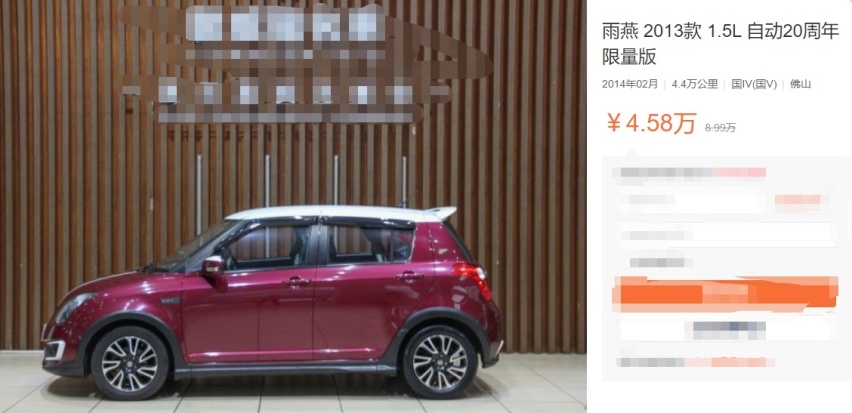
Task: Click the 2014年02月 registration date
Action: pos(630,84)
